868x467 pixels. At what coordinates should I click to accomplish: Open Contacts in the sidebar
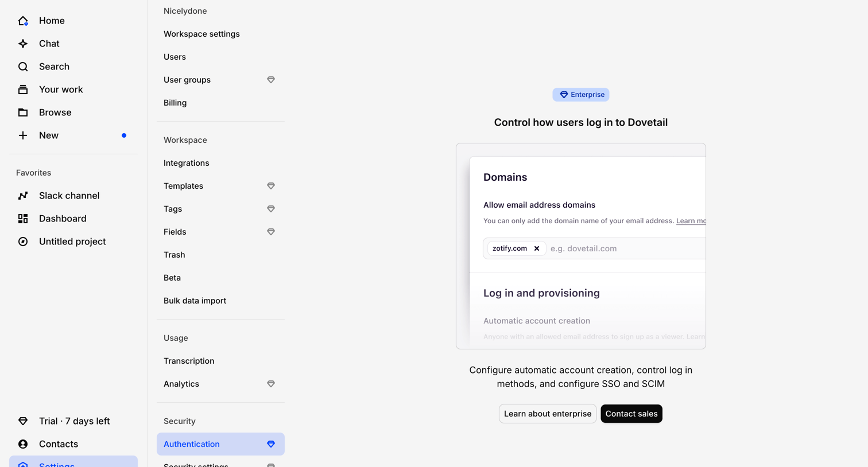pos(73,444)
